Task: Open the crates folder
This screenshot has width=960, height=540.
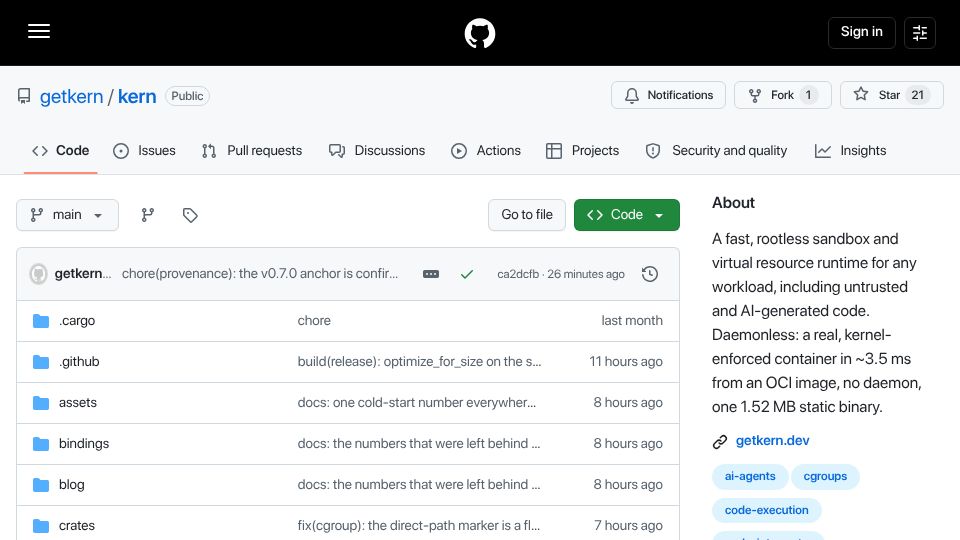Action: click(77, 526)
